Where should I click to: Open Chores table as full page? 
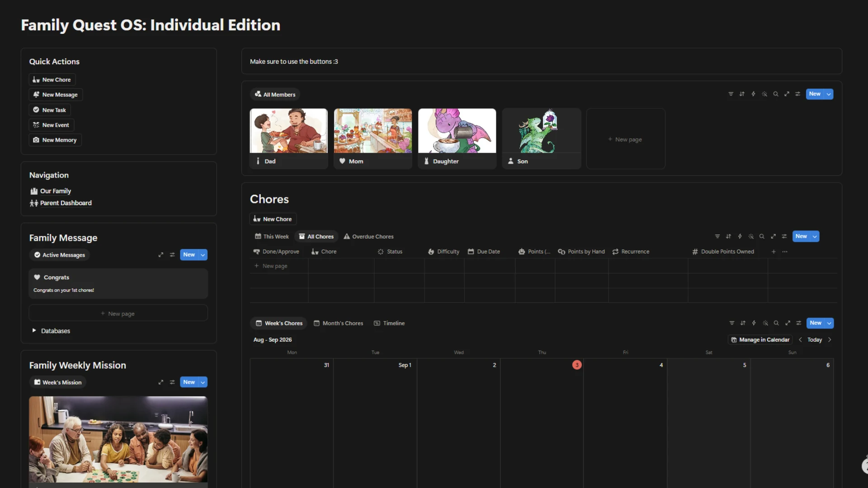tap(773, 236)
